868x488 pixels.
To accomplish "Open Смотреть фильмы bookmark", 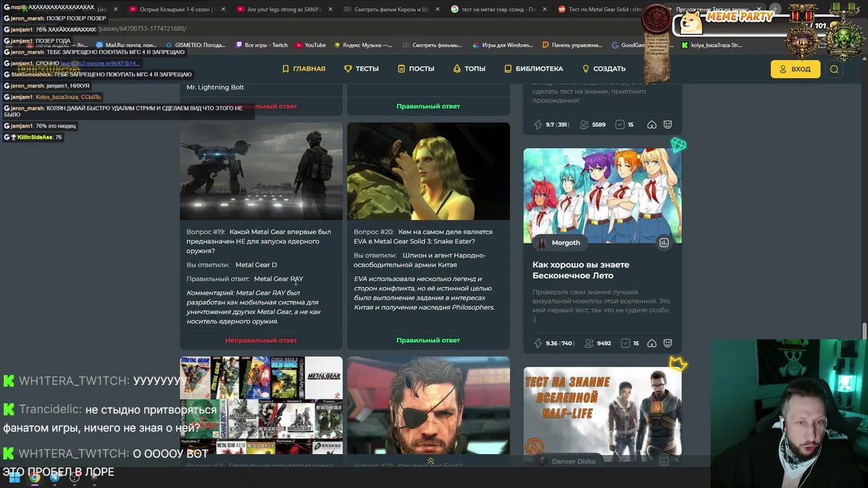I will 433,45.
